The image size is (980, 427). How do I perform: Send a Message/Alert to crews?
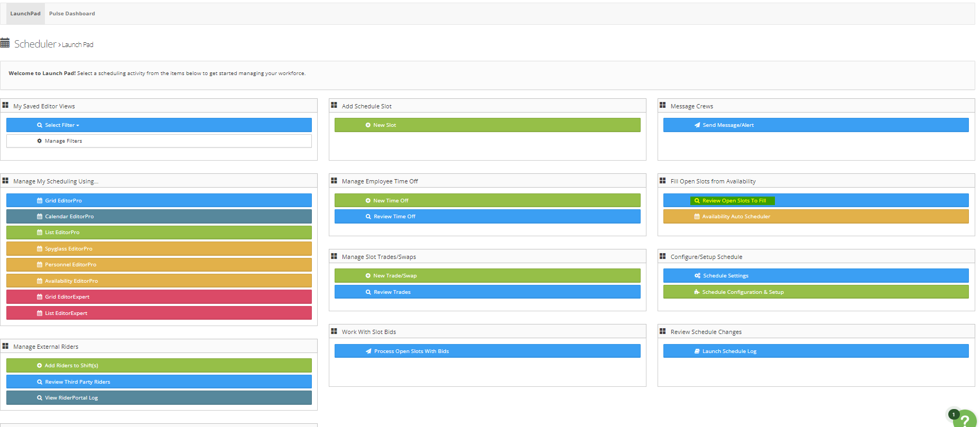point(816,125)
